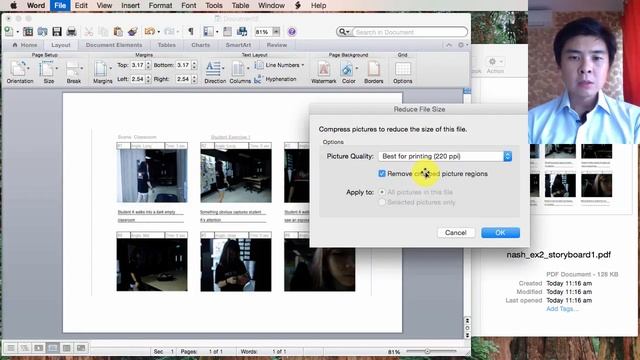
Task: Select Print Layout view icon
Action: (x=53, y=348)
